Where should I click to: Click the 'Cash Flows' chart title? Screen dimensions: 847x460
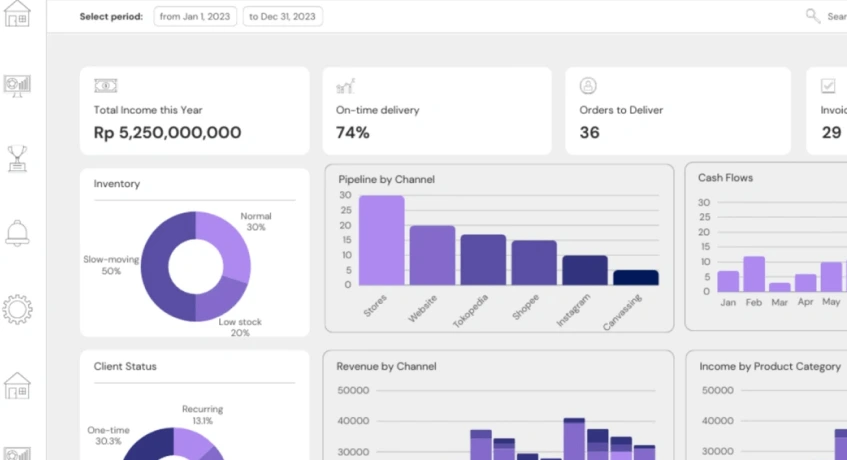pos(725,178)
